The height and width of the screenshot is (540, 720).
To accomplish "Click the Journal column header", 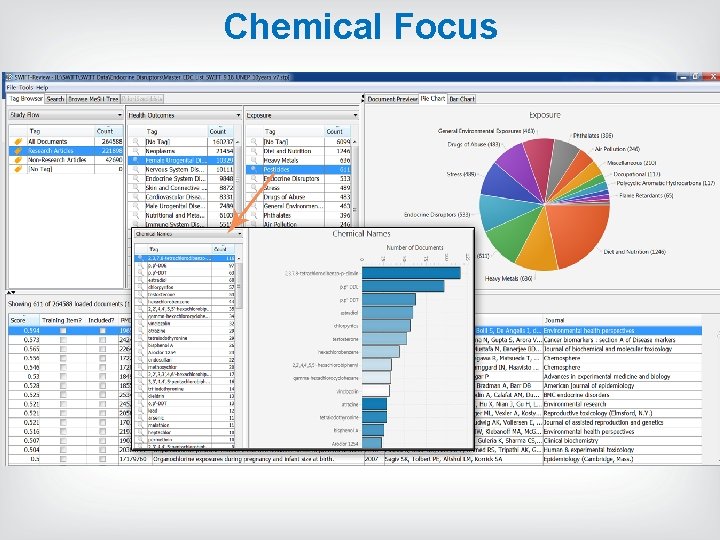I will [x=622, y=320].
